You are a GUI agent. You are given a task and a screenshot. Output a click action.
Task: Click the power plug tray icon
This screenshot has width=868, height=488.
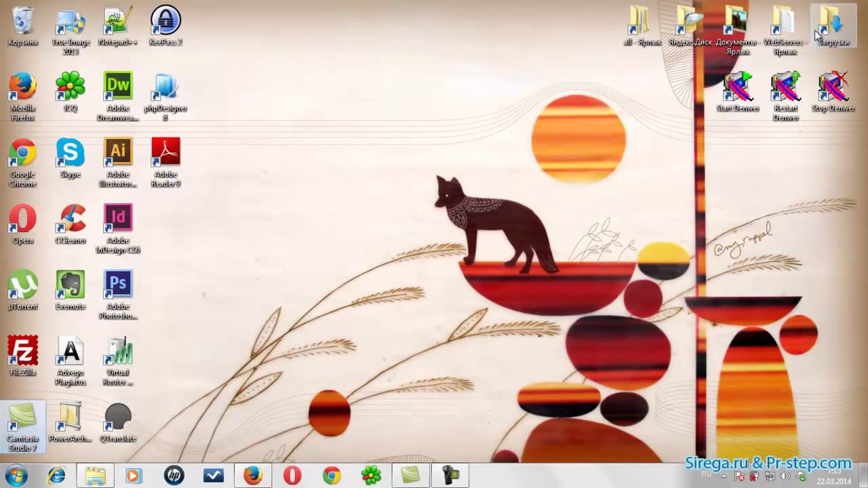coord(754,476)
